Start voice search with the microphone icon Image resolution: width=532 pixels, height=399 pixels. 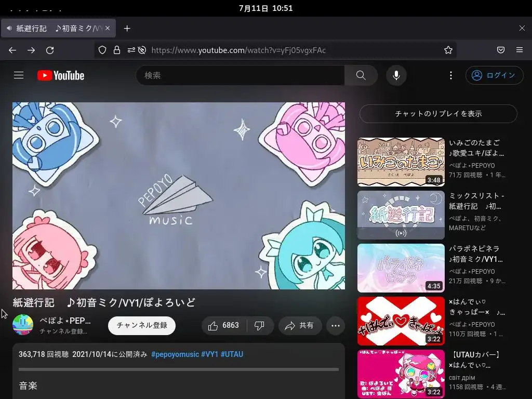tap(396, 75)
